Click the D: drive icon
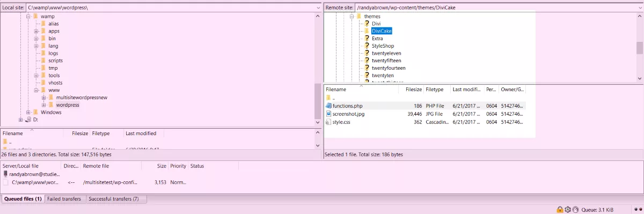644x214 pixels. (28, 120)
